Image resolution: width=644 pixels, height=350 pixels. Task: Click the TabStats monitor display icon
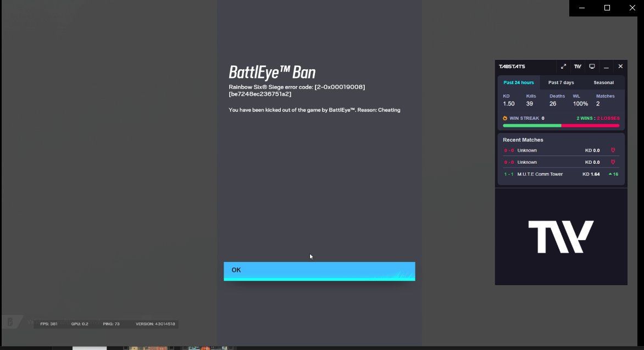coord(592,66)
